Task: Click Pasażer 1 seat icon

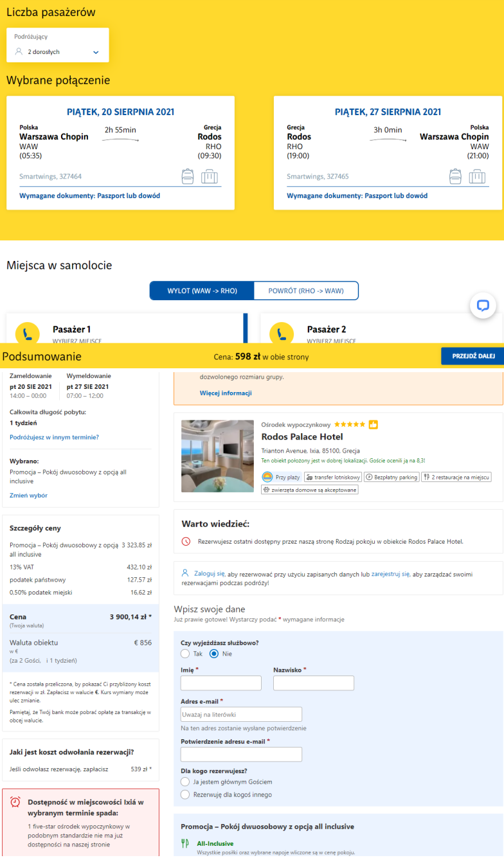Action: (28, 333)
